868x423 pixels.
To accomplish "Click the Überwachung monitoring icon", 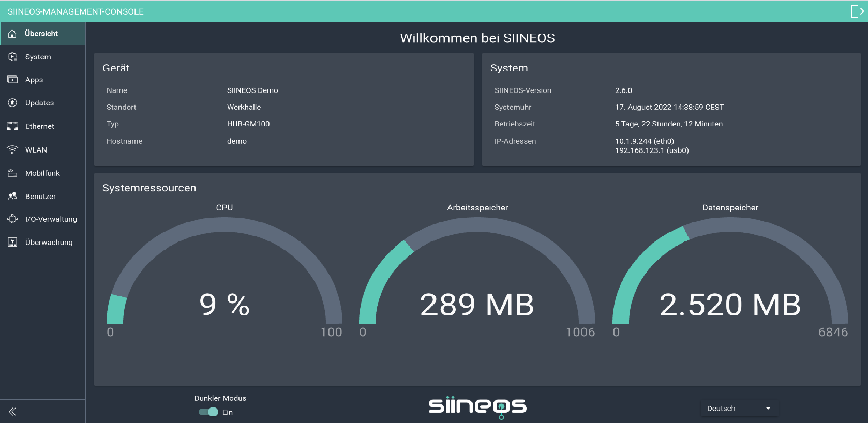I will (x=12, y=242).
